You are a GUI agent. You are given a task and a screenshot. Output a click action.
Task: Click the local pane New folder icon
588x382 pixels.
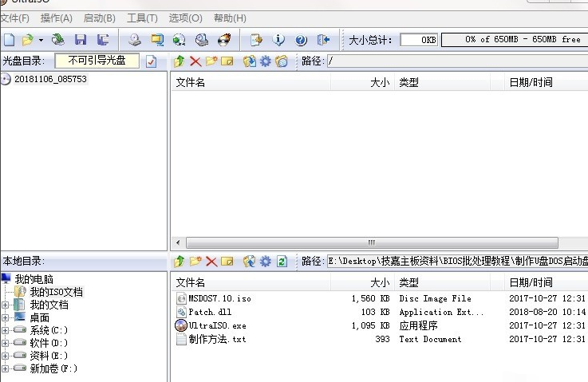195,262
